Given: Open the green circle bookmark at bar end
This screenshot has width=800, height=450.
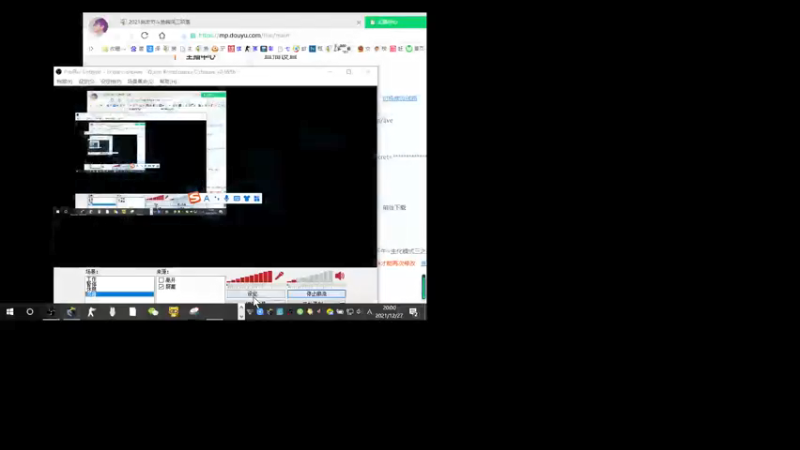Looking at the screenshot, I should coord(409,48).
